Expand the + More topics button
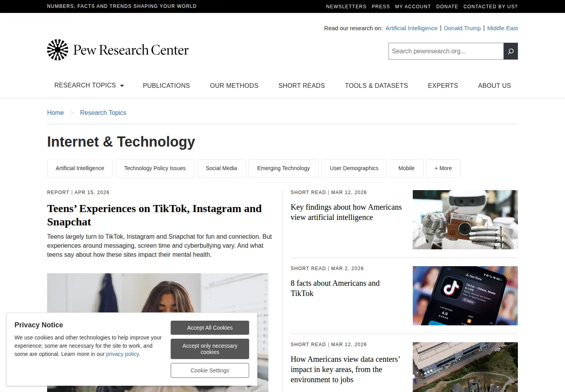Screen dimensions: 565x392 tap(443, 168)
